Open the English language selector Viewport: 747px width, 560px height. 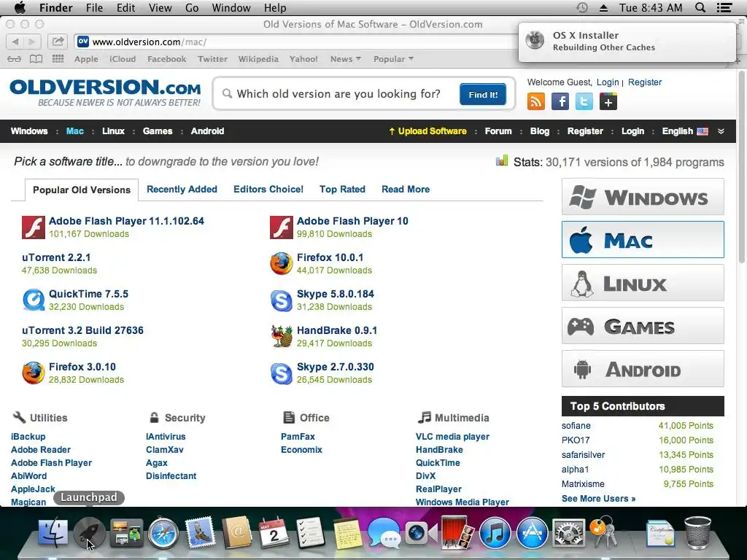tap(684, 131)
